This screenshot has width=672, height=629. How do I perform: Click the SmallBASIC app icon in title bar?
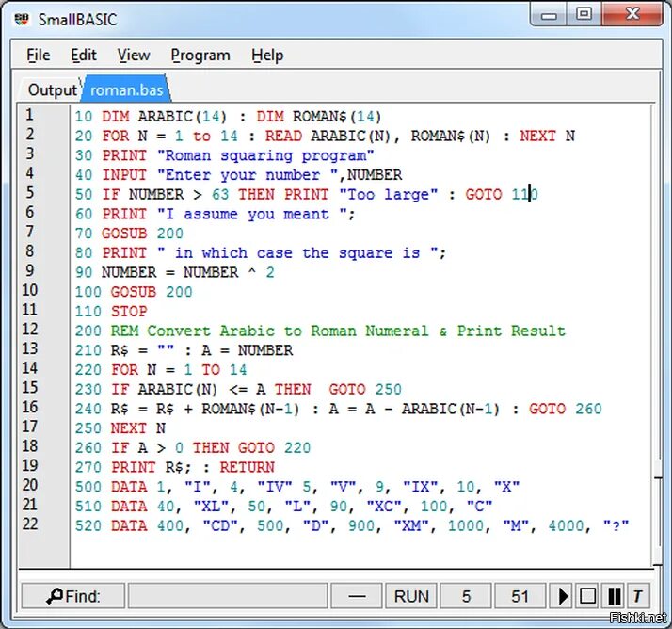tap(22, 19)
